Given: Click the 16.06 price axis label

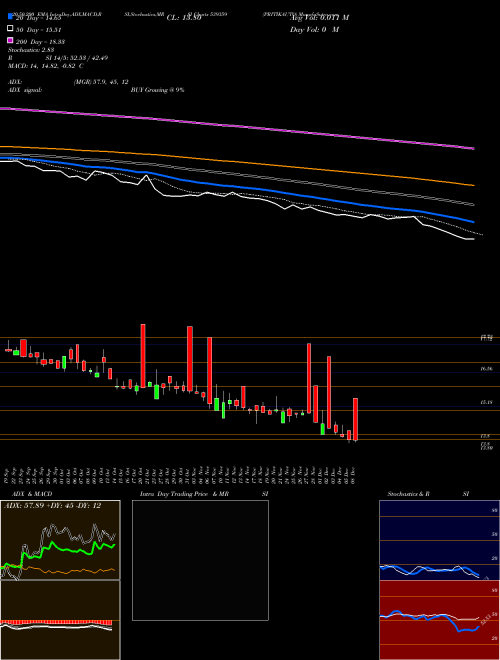Looking at the screenshot, I should tap(486, 369).
